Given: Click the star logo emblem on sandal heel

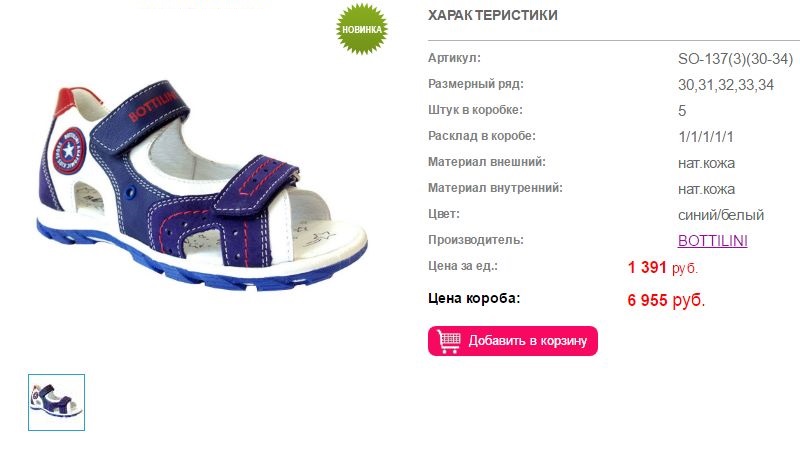Looking at the screenshot, I should pyautogui.click(x=69, y=150).
